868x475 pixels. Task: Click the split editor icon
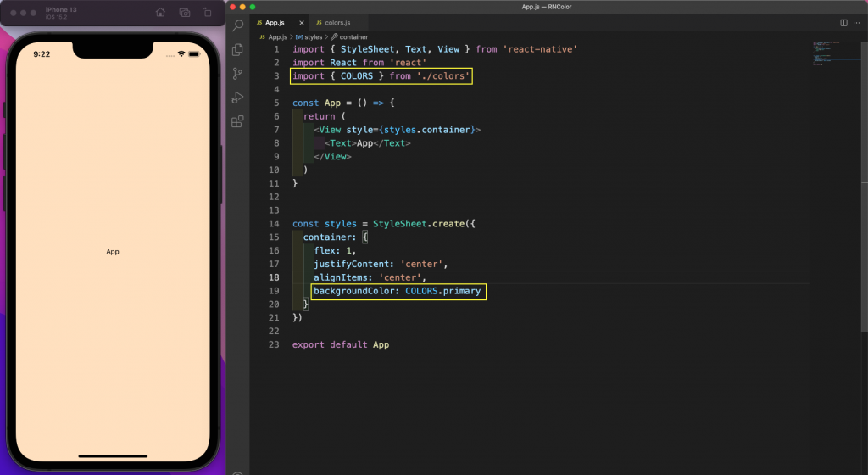pyautogui.click(x=843, y=23)
